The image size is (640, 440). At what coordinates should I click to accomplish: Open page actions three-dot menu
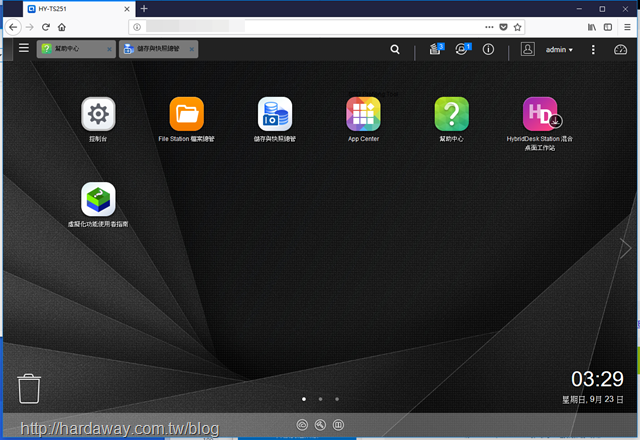(x=489, y=27)
